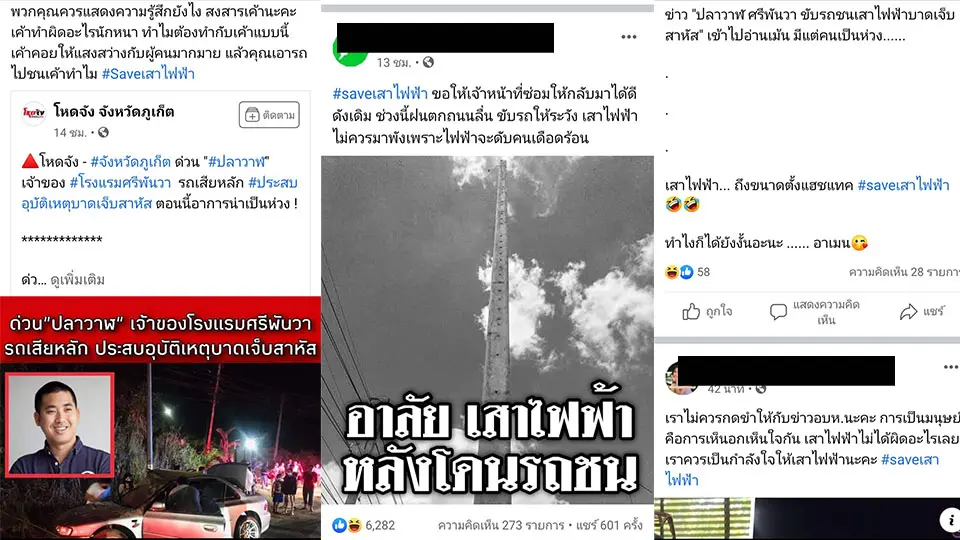Click the แสดงความคิดเห็น comment bubble icon
The image size is (960, 540).
(x=778, y=312)
